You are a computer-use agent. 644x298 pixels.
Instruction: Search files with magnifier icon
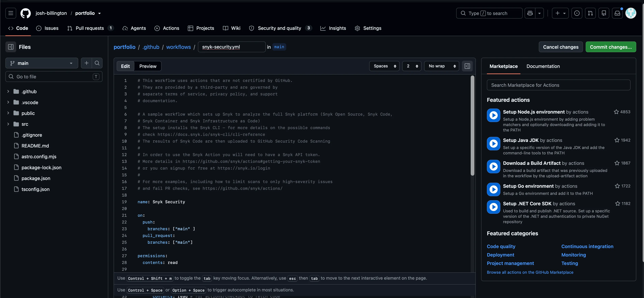coord(97,63)
